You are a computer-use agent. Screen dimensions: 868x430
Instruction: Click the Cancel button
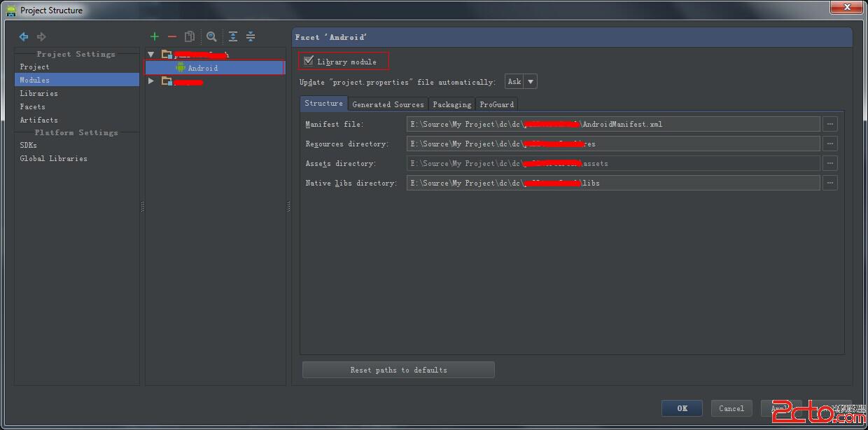(x=731, y=408)
